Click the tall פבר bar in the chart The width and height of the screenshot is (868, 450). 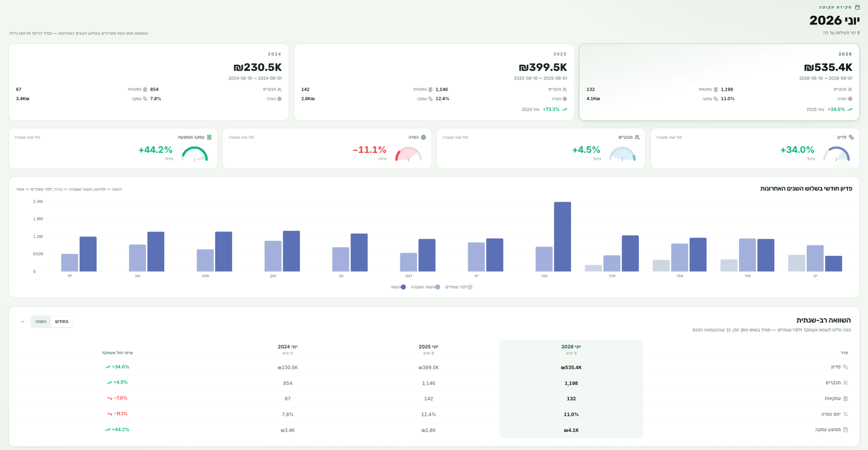[563, 236]
